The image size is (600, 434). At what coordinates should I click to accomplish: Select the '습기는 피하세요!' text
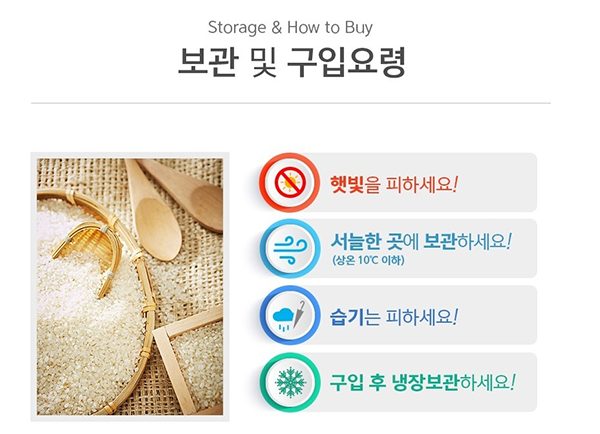[x=394, y=317]
